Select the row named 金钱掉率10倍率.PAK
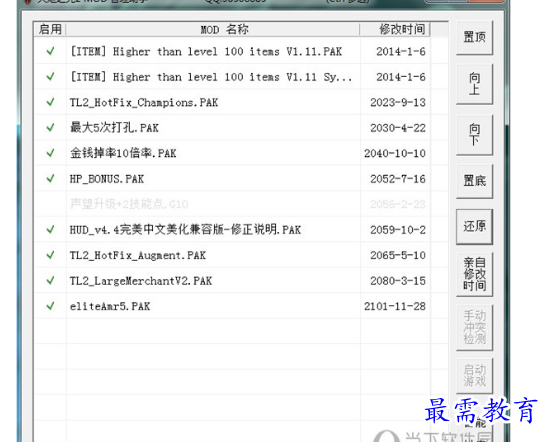This screenshot has height=442, width=546. tap(123, 153)
